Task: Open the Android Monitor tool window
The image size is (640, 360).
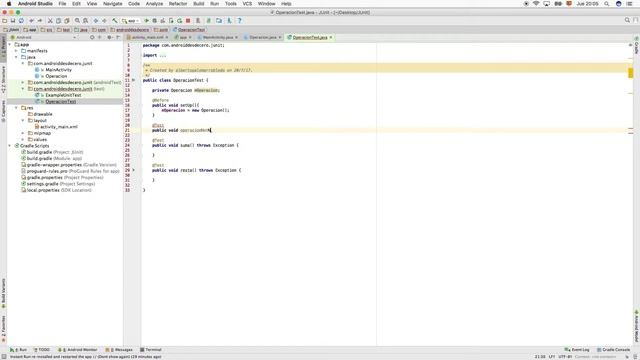Action: pyautogui.click(x=78, y=350)
